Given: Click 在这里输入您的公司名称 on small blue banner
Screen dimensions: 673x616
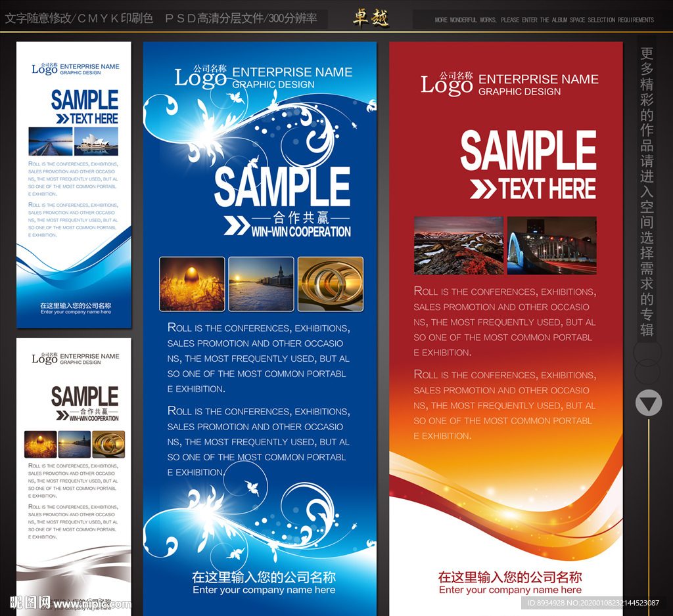Looking at the screenshot, I should tap(76, 305).
